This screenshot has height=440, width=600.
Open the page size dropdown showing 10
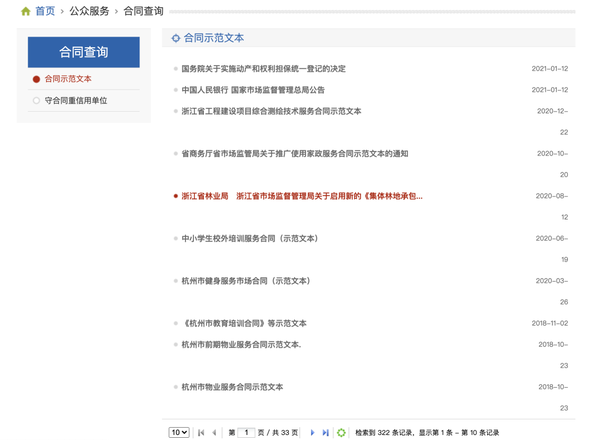coord(179,432)
